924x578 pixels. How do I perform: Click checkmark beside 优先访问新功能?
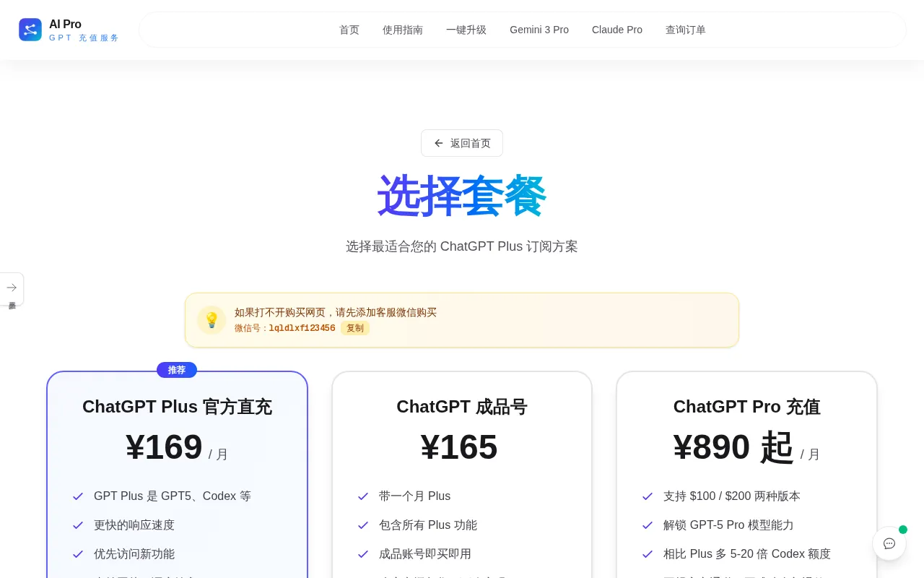(78, 554)
